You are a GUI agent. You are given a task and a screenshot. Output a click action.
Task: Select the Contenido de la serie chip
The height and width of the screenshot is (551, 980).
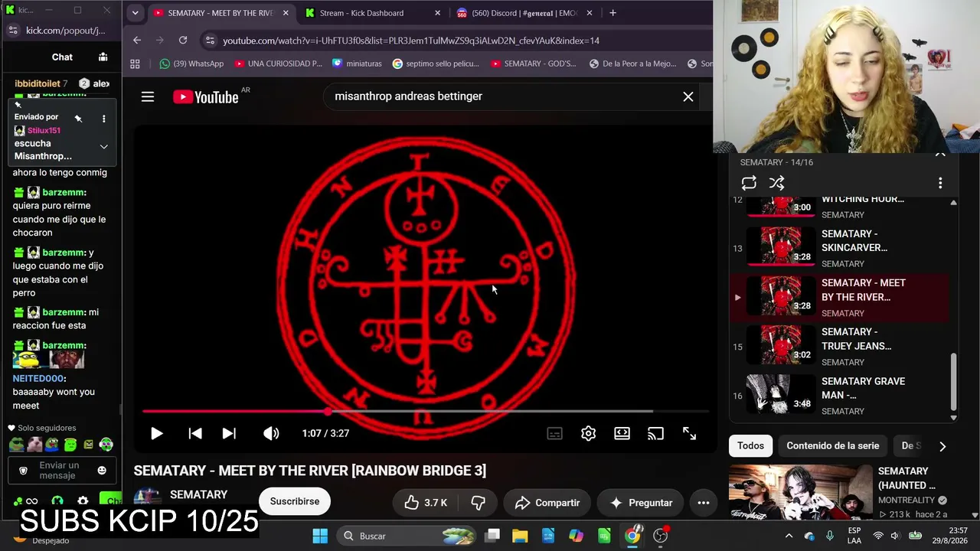(833, 445)
